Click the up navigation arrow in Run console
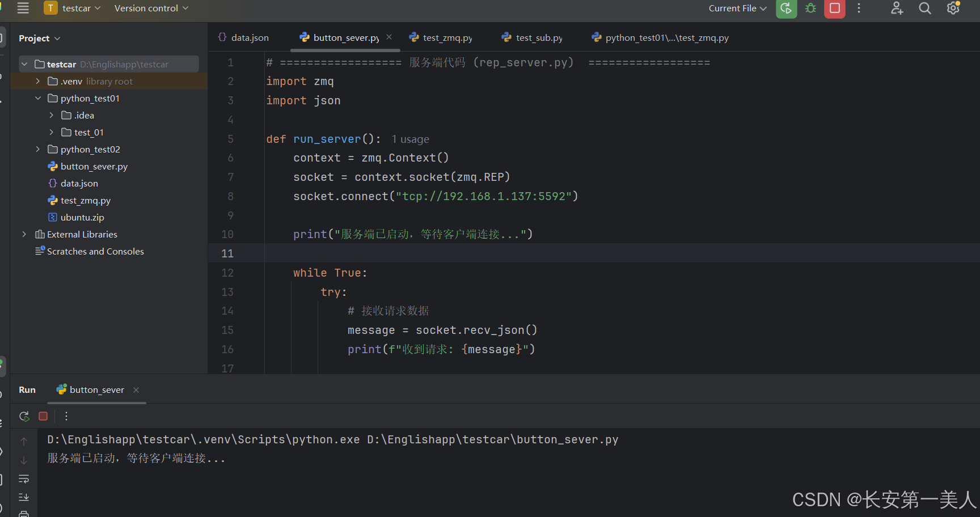This screenshot has width=980, height=517. pyautogui.click(x=24, y=440)
